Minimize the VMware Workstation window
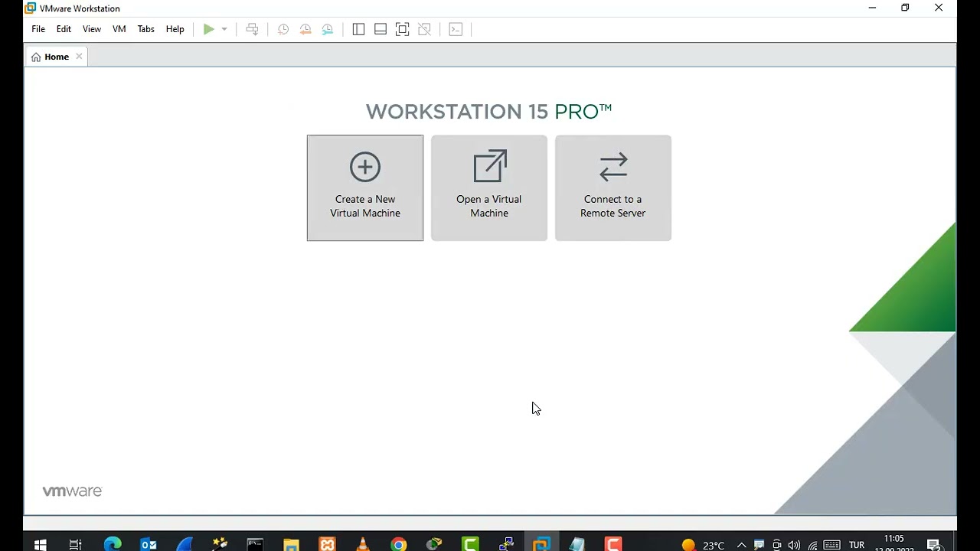The width and height of the screenshot is (980, 551). (872, 8)
